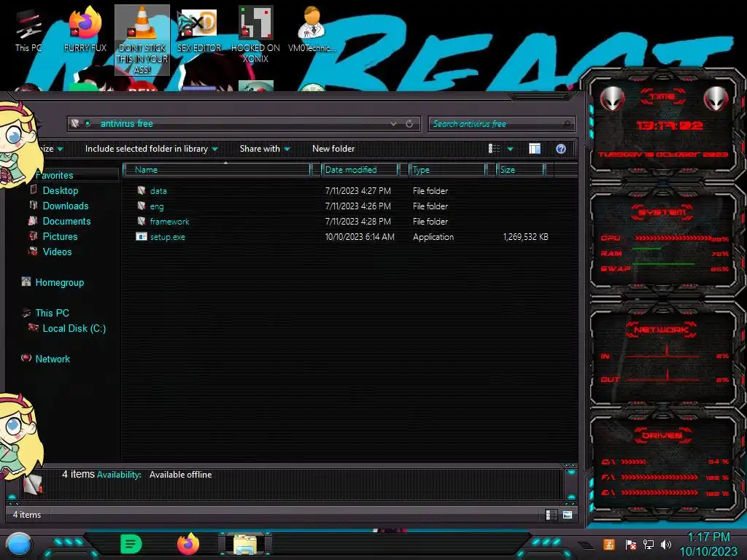Viewport: 747px width, 560px height.
Task: Toggle the preview pane icon
Action: tap(535, 149)
